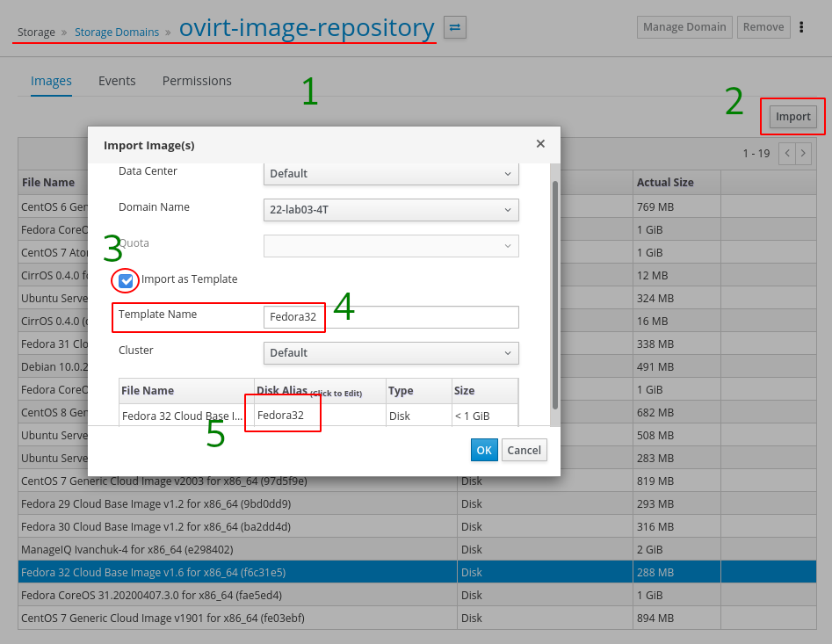Select Fedora 30 Cloud Base Image v1.2 row
832x644 pixels.
[417, 527]
